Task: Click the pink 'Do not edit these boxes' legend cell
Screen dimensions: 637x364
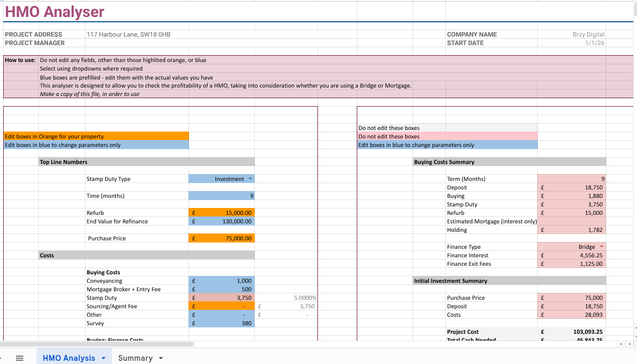Action: click(x=447, y=136)
